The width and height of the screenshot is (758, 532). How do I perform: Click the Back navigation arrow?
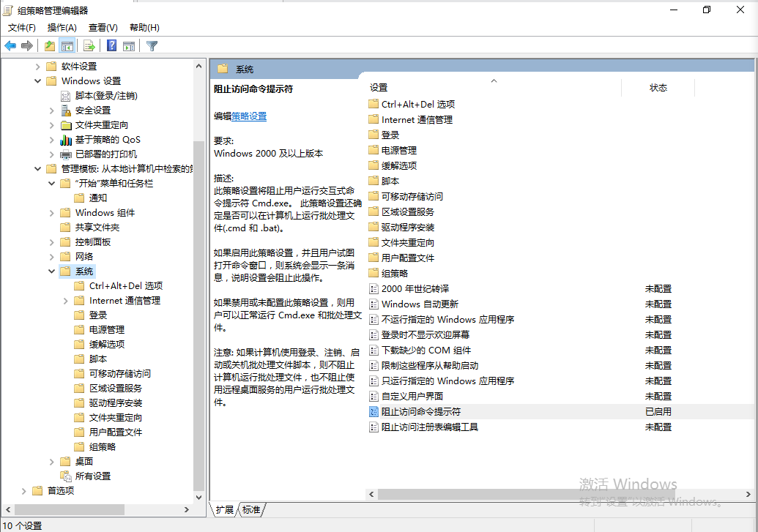(10, 45)
